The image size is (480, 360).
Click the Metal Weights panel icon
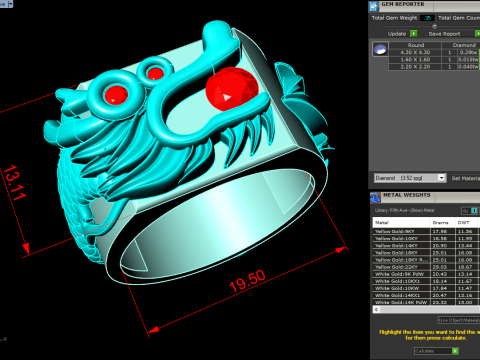[375, 197]
